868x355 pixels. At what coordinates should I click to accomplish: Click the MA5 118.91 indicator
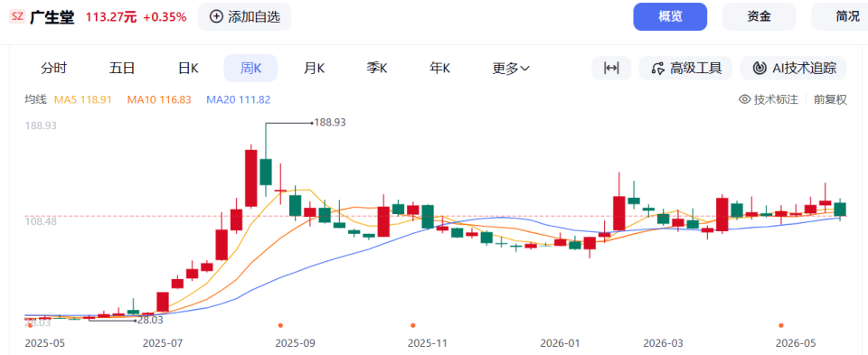(83, 99)
